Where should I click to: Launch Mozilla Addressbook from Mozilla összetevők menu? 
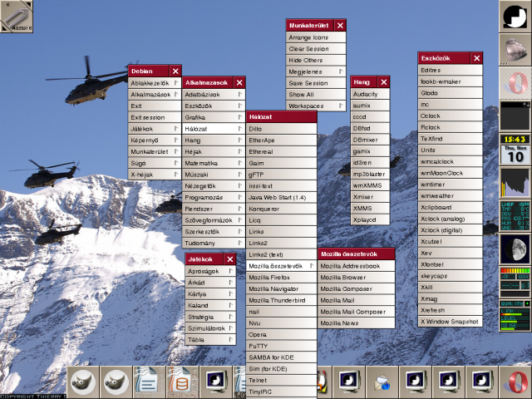tap(357, 266)
